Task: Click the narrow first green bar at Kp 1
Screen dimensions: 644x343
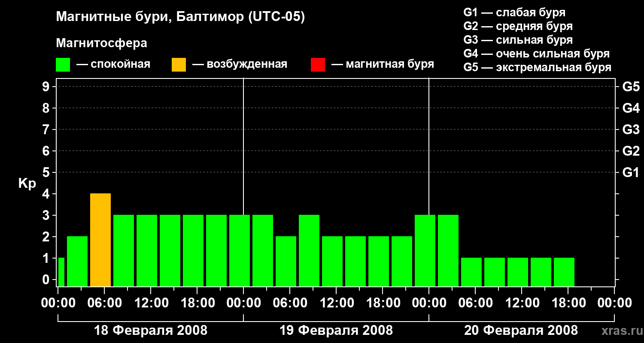Action: coord(61,272)
